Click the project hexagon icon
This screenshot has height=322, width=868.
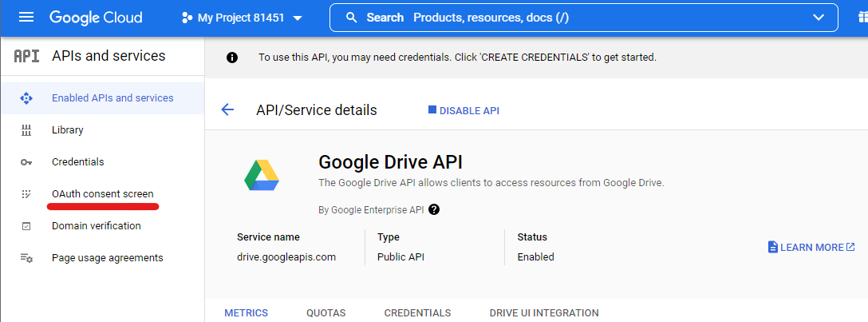[187, 18]
